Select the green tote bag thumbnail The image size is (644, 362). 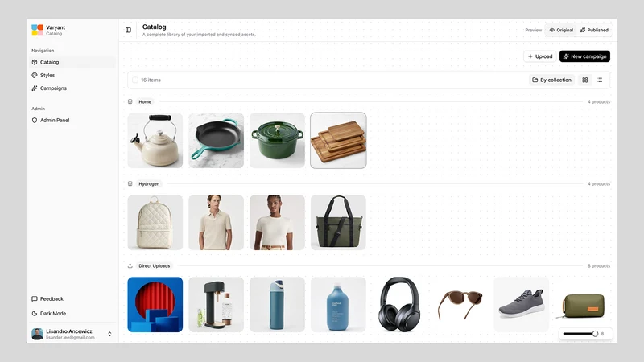pos(338,223)
